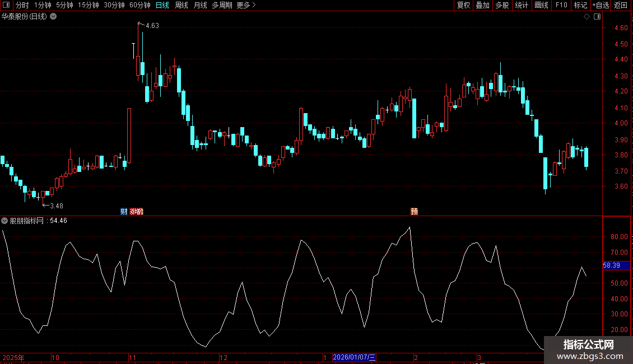633x364 pixels.
Task: Click the 3.48 low price label
Action: tap(57, 206)
